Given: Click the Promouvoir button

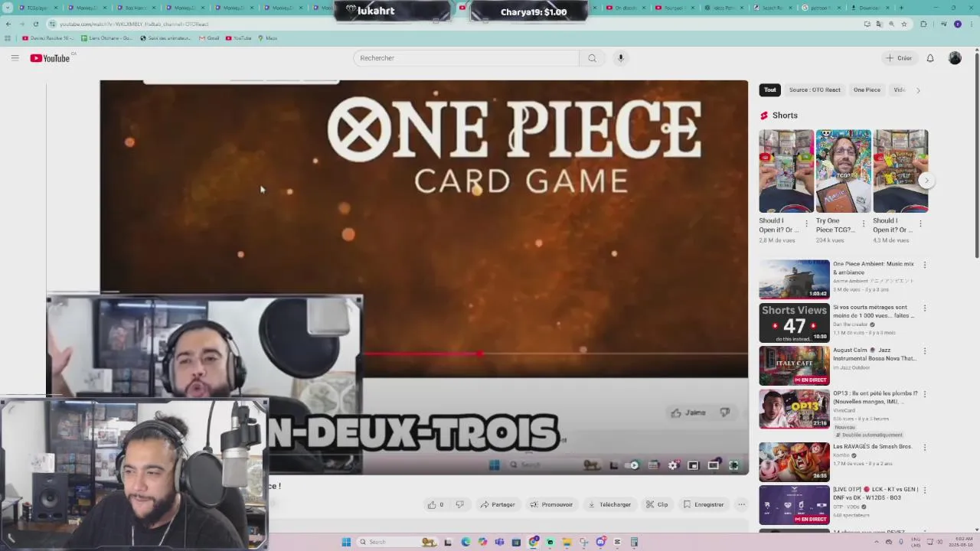Looking at the screenshot, I should (x=551, y=504).
